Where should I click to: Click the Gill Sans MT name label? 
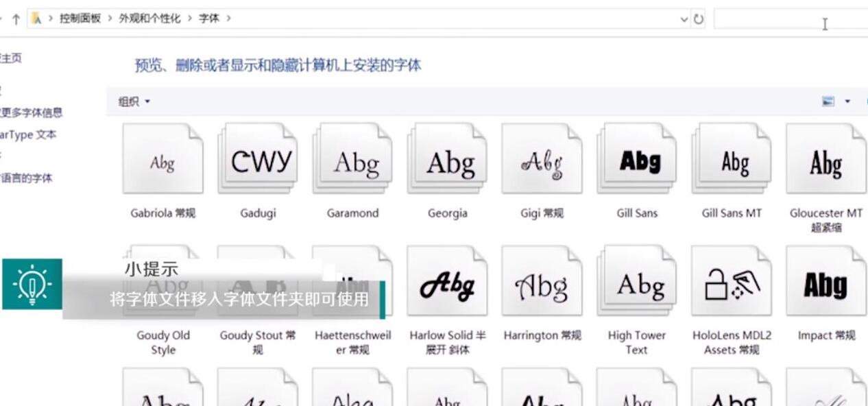coord(732,213)
